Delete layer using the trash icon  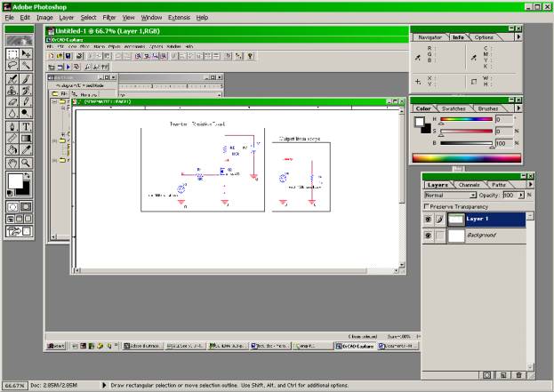(519, 376)
